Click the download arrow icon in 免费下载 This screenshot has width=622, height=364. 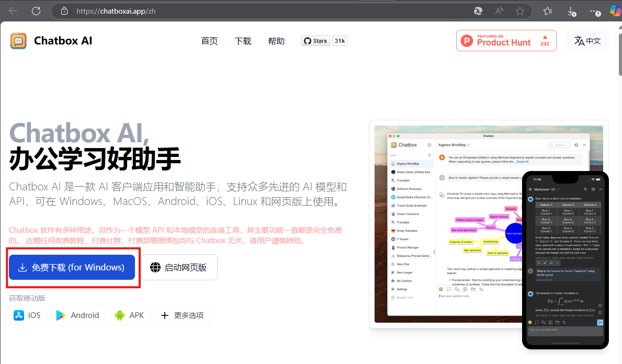(x=22, y=267)
